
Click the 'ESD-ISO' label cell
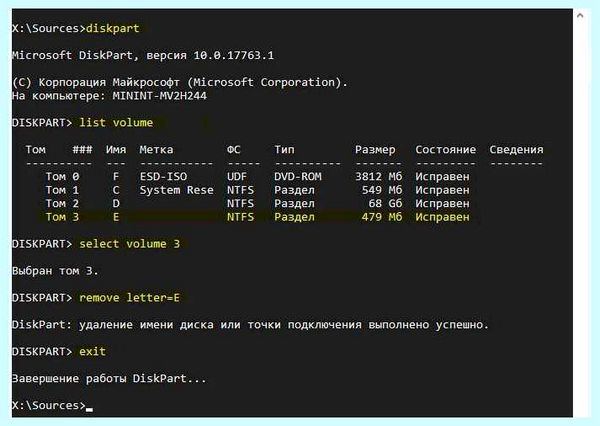[x=163, y=176]
